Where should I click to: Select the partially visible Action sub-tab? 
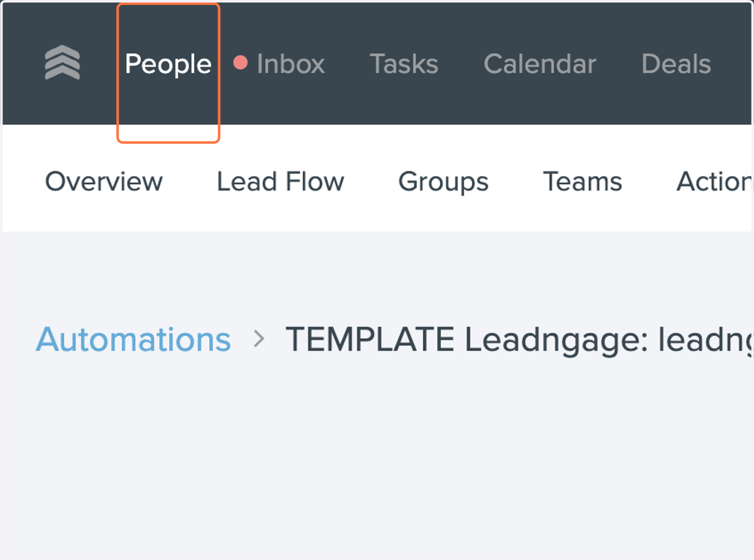[714, 182]
